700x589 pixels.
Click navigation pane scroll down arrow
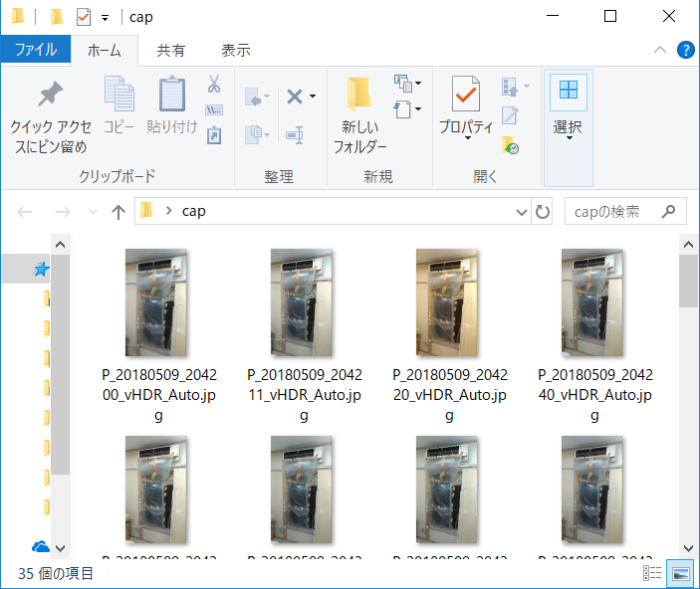pyautogui.click(x=61, y=548)
